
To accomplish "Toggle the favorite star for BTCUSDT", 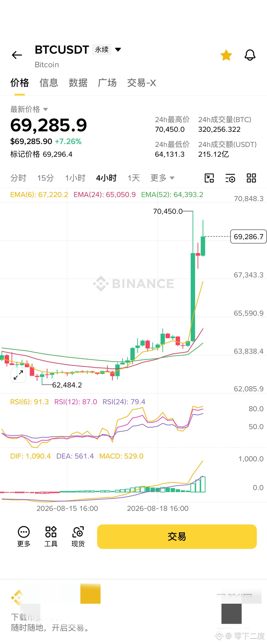I will pos(226,55).
